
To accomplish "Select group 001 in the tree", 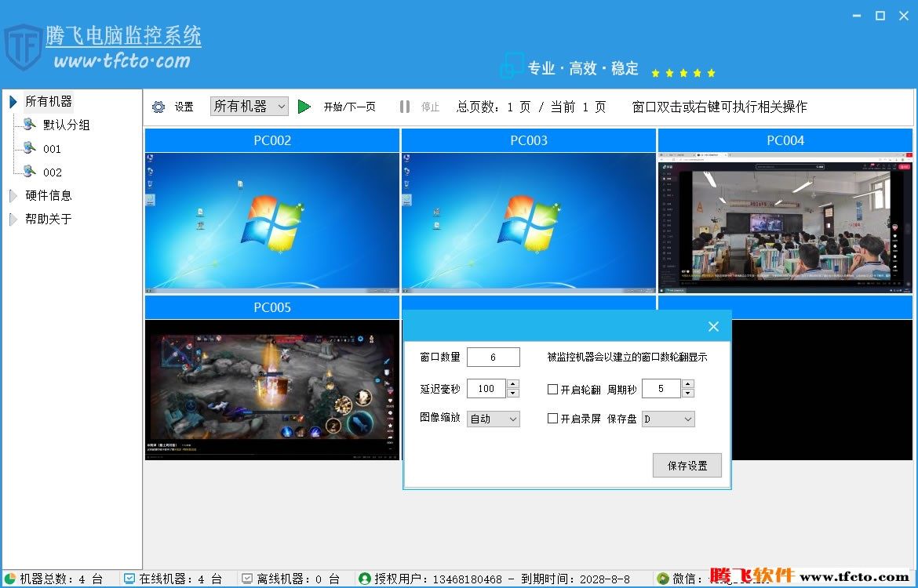I will coord(52,149).
